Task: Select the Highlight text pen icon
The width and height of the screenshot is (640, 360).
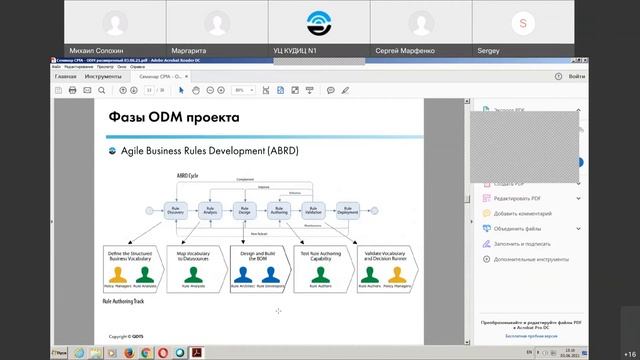Action: 345,90
